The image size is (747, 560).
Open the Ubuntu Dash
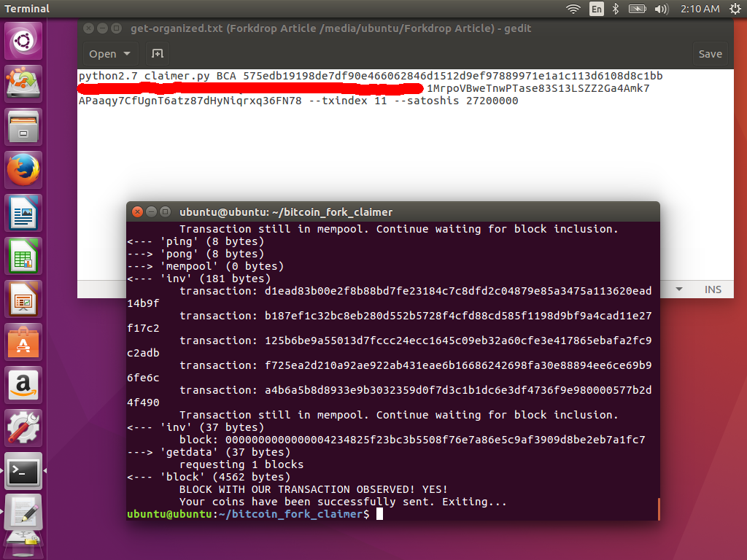pos(22,40)
